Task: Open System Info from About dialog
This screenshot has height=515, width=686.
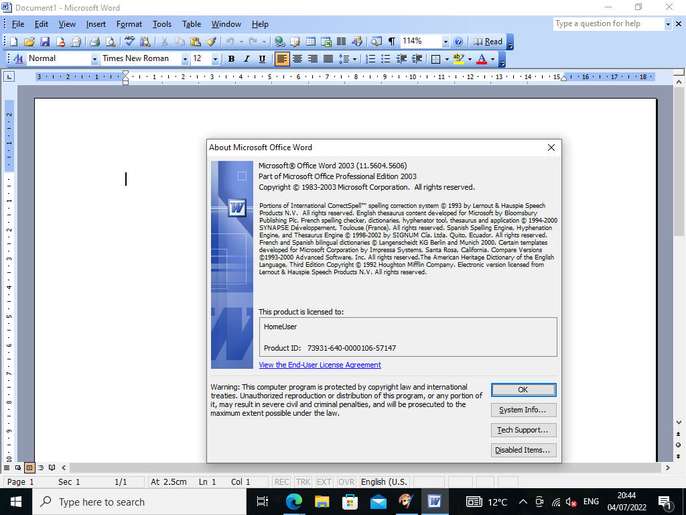Action: pos(523,410)
